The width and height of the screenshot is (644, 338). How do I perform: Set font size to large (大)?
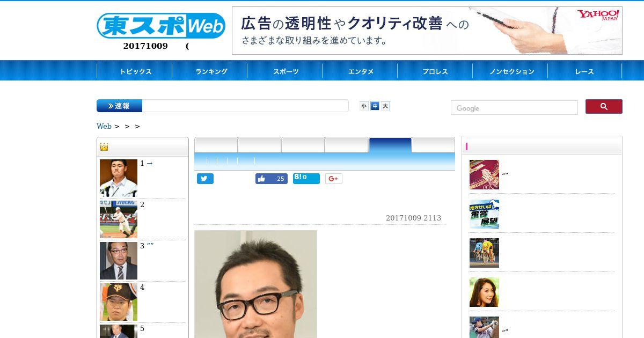click(385, 106)
